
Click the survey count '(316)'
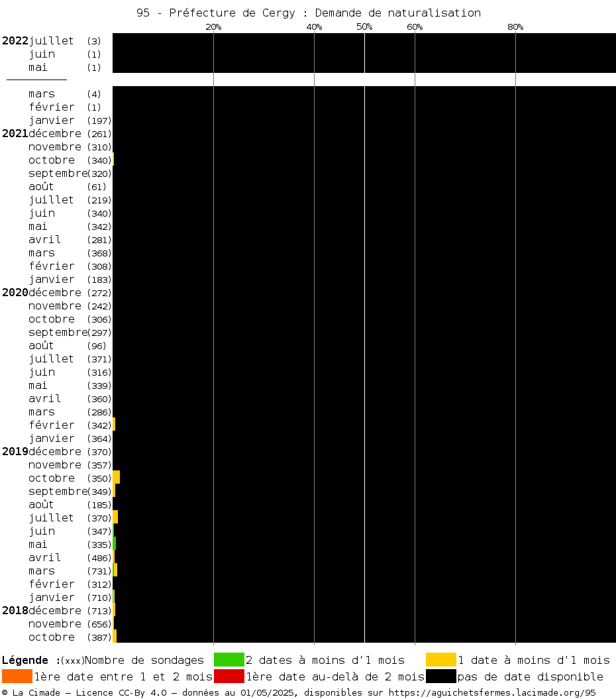point(99,372)
